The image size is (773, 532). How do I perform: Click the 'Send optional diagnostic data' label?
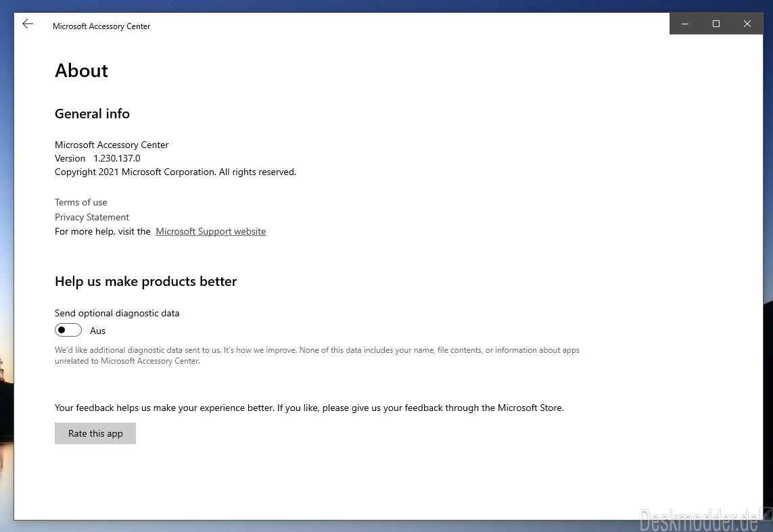[117, 313]
